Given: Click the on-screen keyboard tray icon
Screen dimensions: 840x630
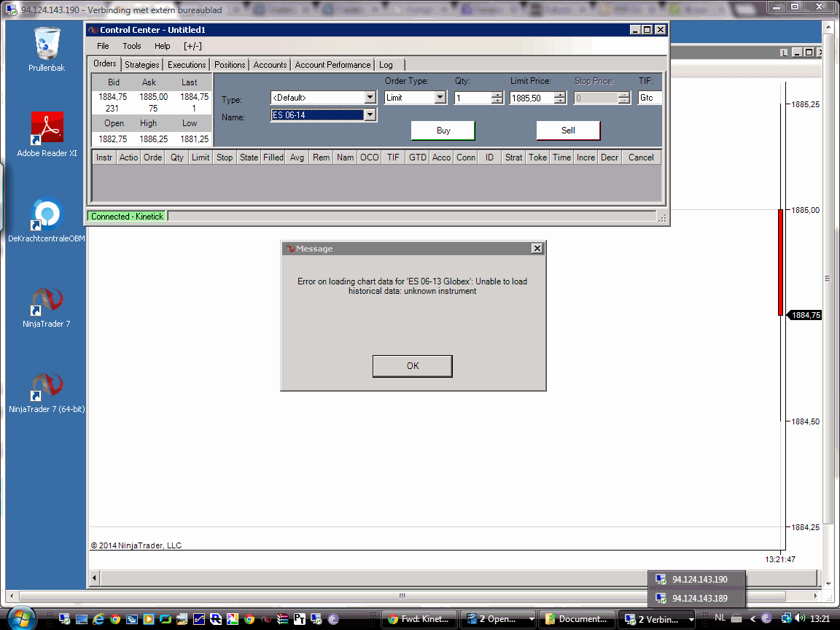Looking at the screenshot, I should 736,618.
